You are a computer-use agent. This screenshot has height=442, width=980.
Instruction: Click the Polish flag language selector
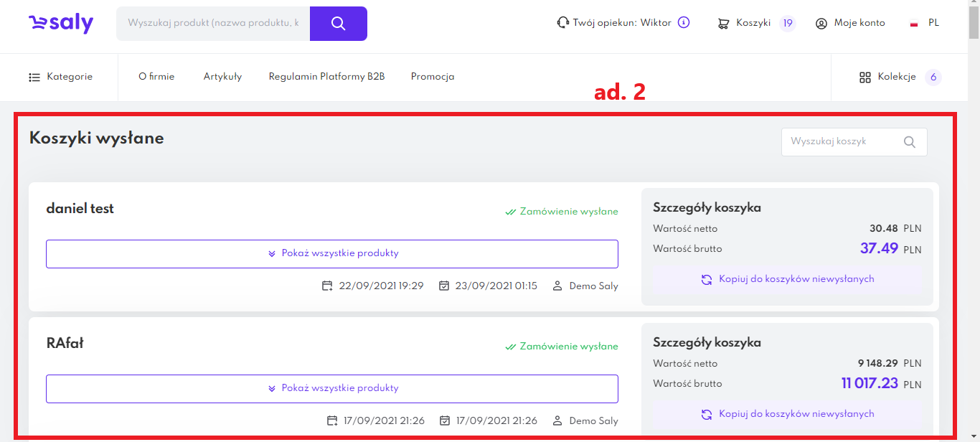coord(915,24)
